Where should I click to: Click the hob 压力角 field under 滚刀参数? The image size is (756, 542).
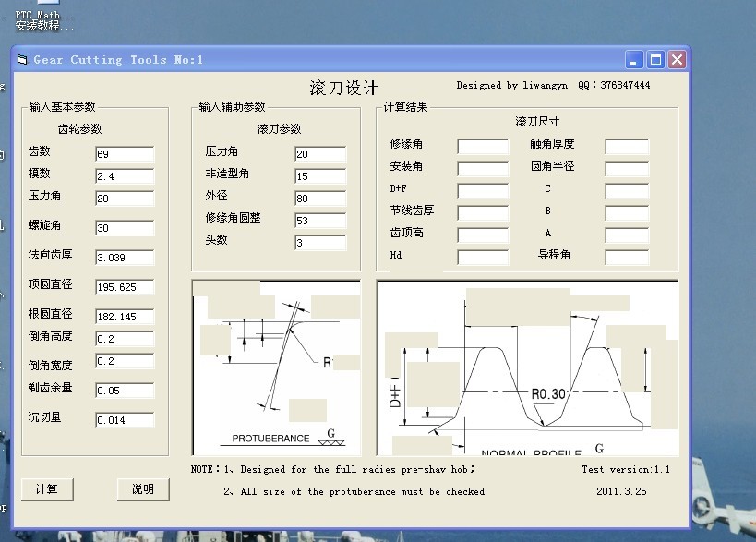click(x=320, y=154)
